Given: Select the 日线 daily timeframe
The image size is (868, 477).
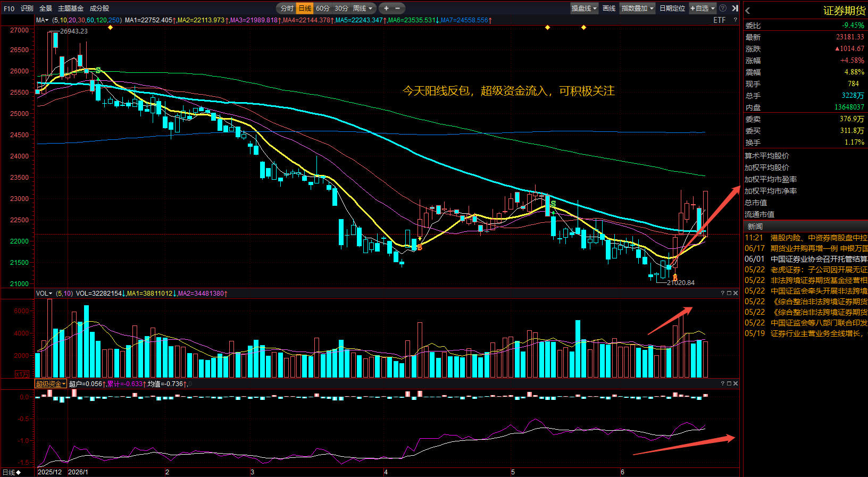Looking at the screenshot, I should pos(305,8).
